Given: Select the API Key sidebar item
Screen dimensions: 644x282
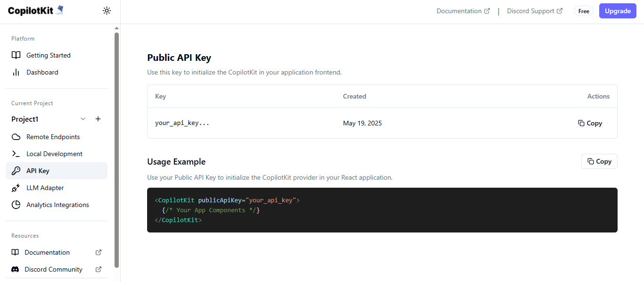Looking at the screenshot, I should click(x=57, y=171).
